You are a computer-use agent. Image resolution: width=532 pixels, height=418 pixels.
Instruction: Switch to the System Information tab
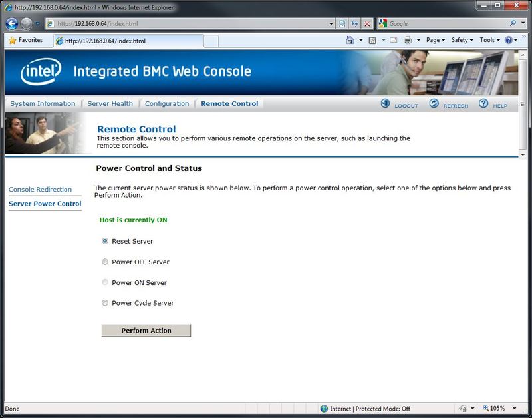pos(43,104)
